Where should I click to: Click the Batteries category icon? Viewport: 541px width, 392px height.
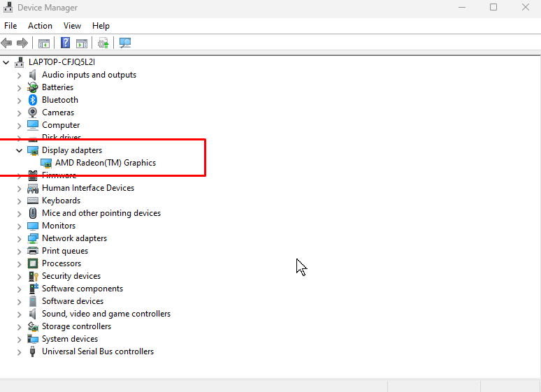tap(33, 87)
